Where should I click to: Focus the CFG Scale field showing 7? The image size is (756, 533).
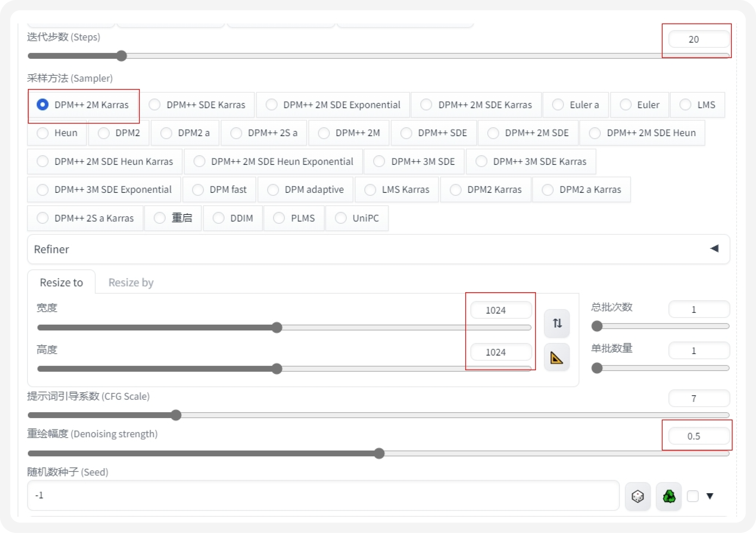coord(699,398)
